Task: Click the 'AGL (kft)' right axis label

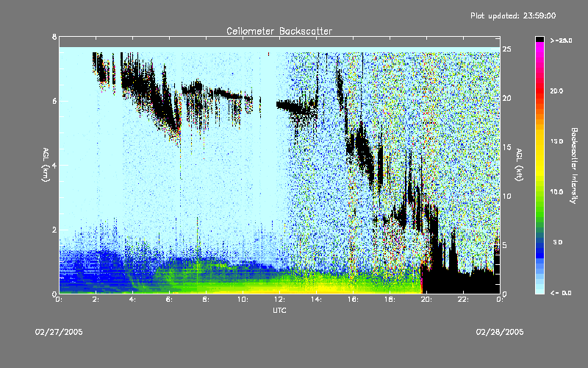Action: click(519, 165)
